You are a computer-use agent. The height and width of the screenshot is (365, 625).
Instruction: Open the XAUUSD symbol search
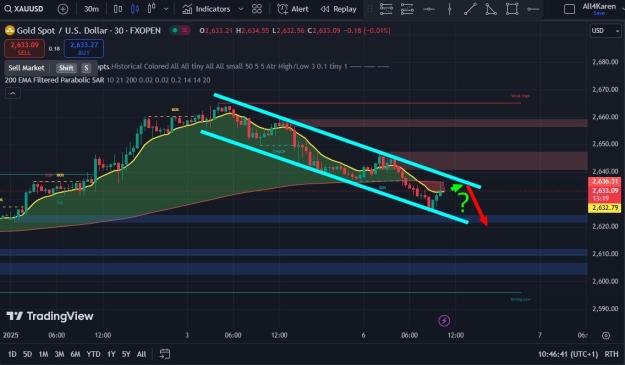pos(23,9)
